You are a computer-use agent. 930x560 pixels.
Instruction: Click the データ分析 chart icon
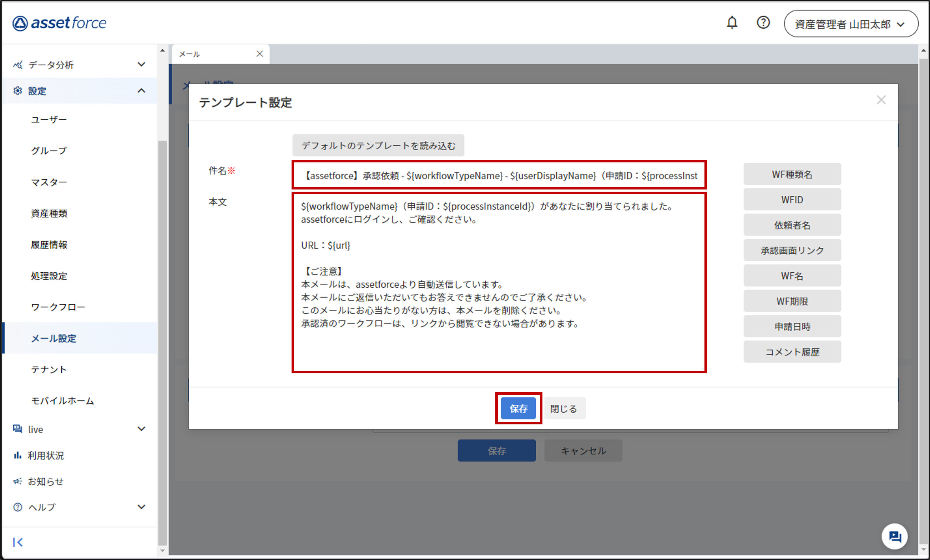coord(18,65)
